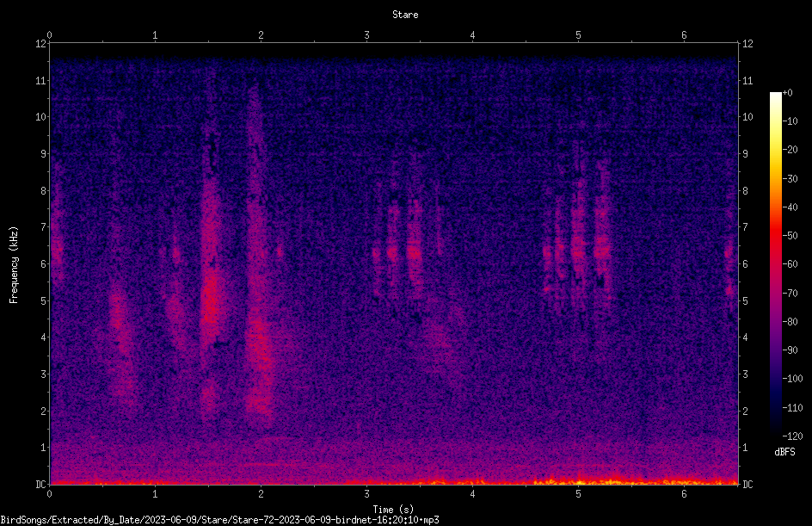
Task: Click the '-80' color bar label
Action: 790,322
